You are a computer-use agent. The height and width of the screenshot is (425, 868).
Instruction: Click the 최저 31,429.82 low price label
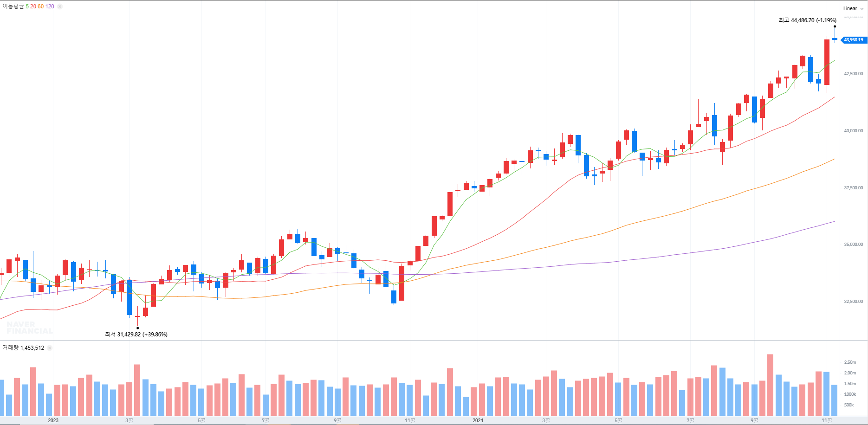pyautogui.click(x=136, y=335)
